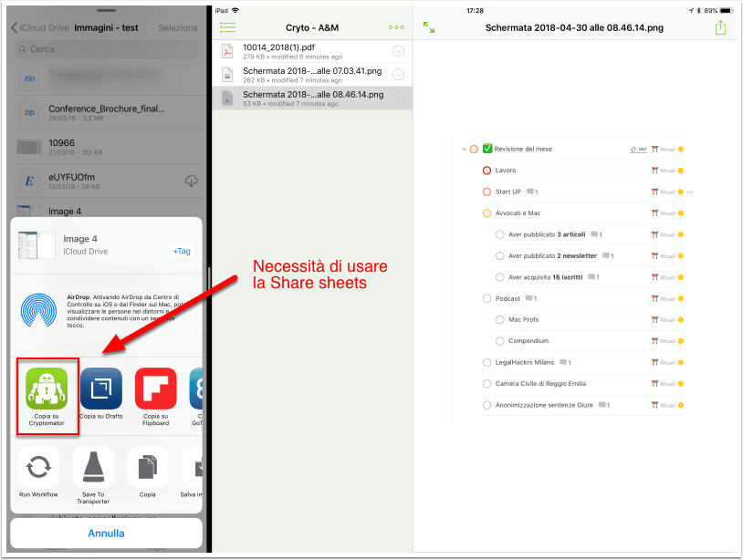Open green list menu in Cryptomator
This screenshot has height=560, width=743.
coord(228,27)
